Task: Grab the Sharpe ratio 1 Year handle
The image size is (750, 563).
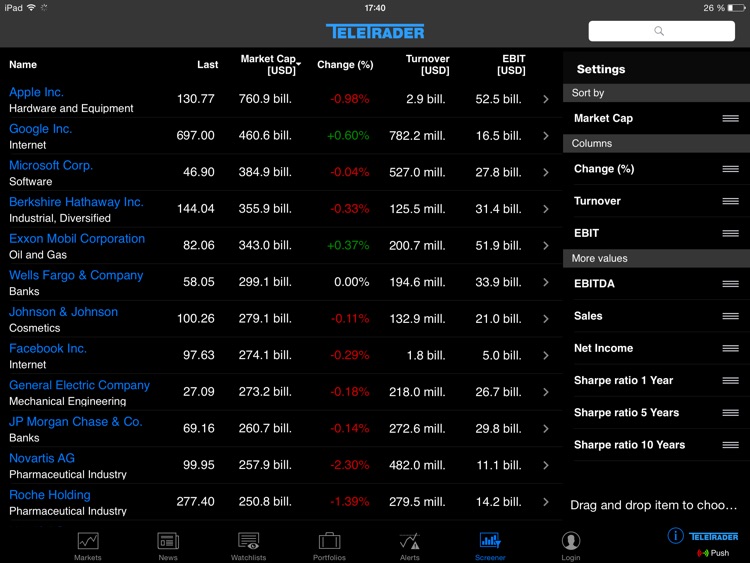Action: (x=730, y=380)
